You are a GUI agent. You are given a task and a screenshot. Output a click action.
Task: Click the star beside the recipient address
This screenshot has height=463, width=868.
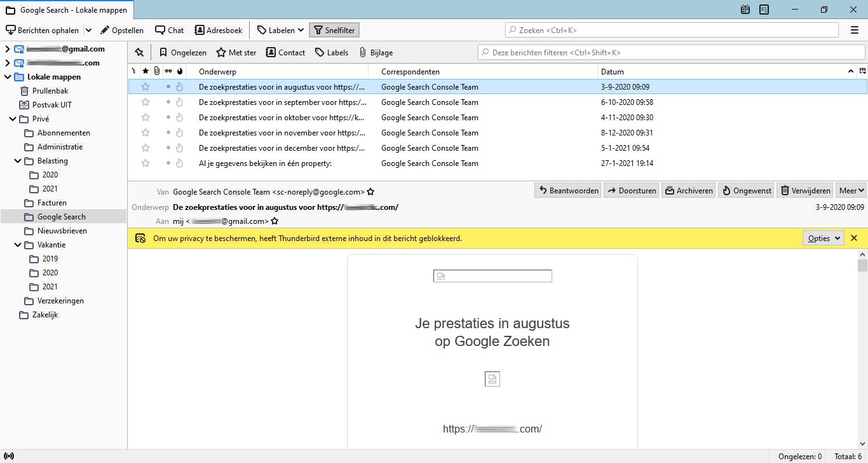[x=275, y=221]
